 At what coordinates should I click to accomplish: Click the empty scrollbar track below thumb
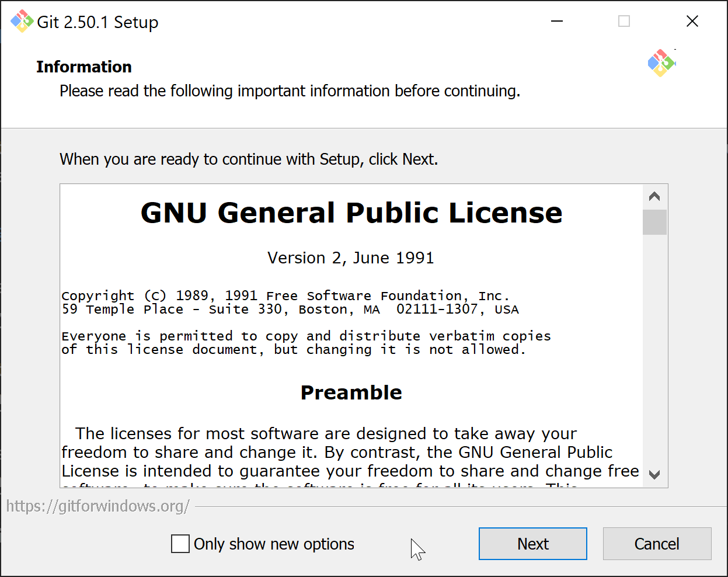[654, 350]
